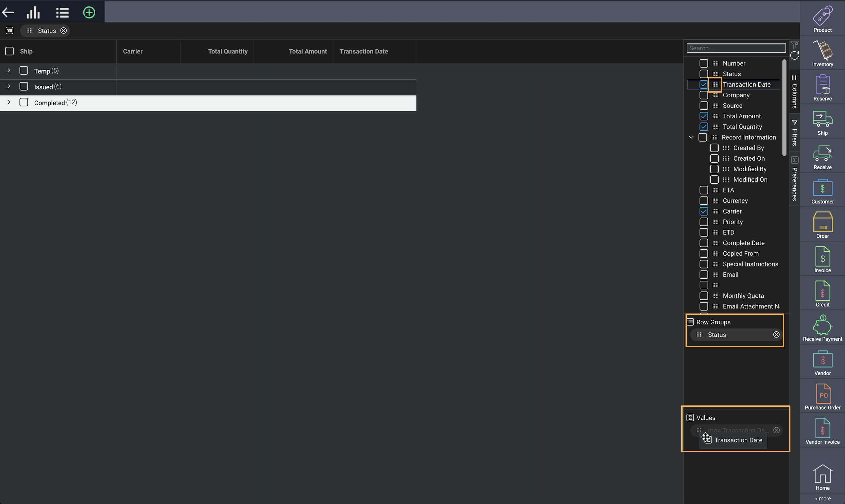Open the bar chart view icon
845x504 pixels.
[x=33, y=13]
